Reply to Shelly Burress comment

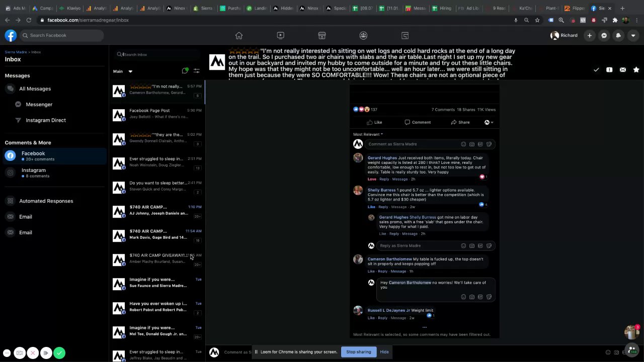click(x=383, y=207)
